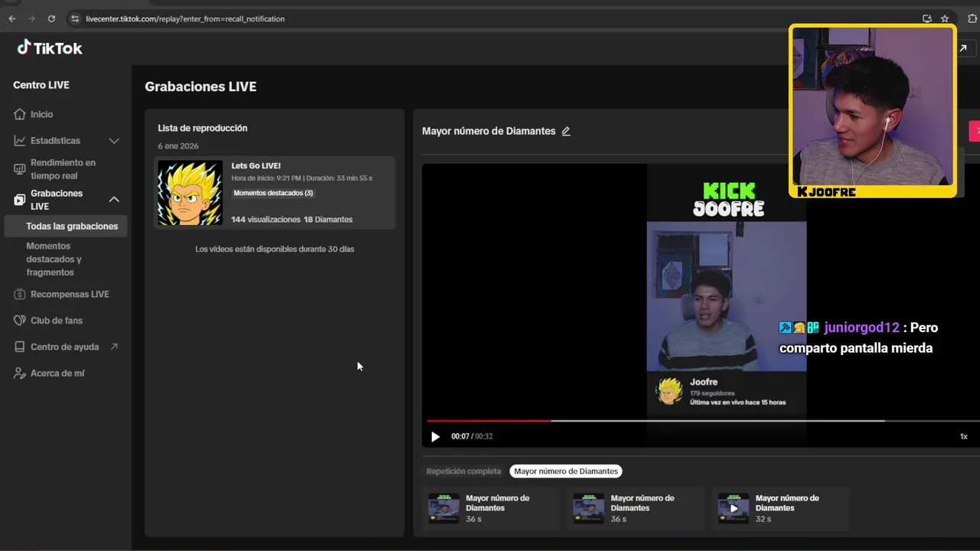Click the install app icon in address bar
This screenshot has height=551, width=980.
(927, 18)
